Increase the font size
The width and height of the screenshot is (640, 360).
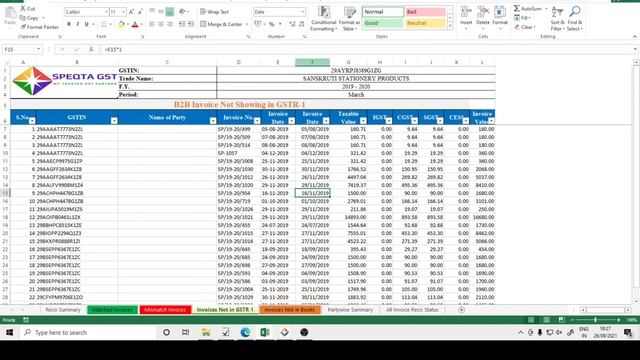click(131, 12)
